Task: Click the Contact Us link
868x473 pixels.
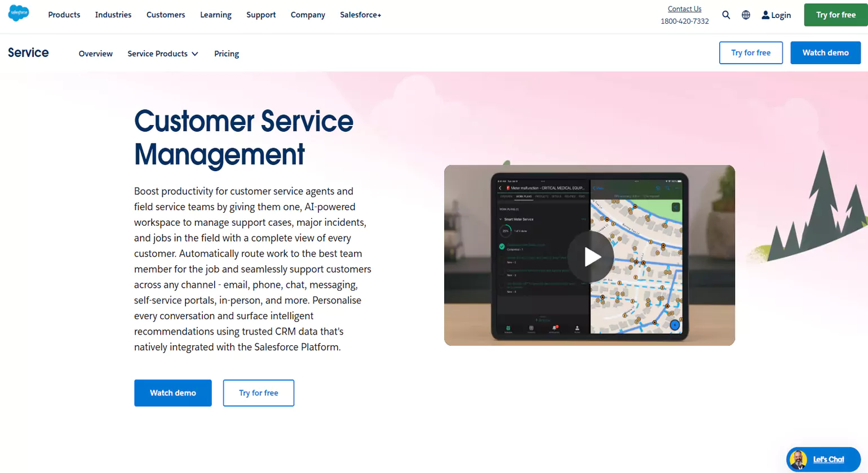Action: point(684,8)
